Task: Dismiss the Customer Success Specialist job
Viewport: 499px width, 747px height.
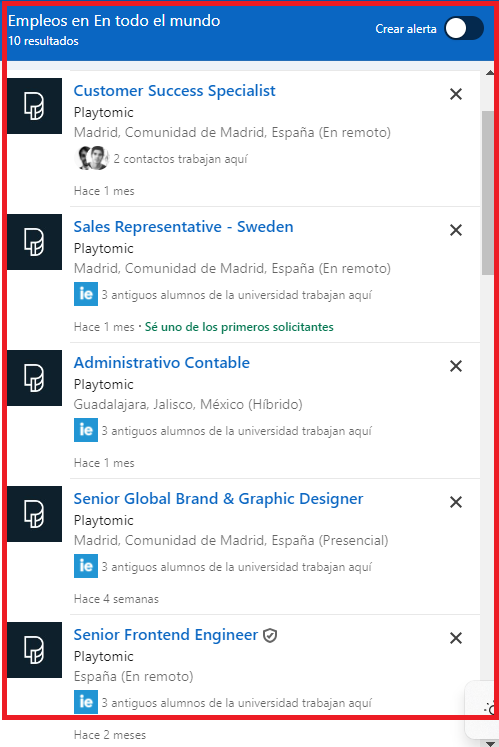Action: 456,94
